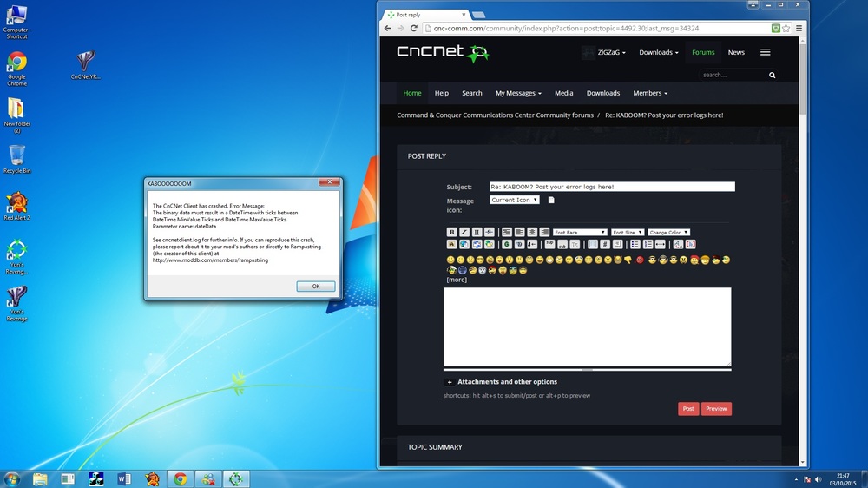Apply underline formatting in editor toolbar

(x=477, y=233)
